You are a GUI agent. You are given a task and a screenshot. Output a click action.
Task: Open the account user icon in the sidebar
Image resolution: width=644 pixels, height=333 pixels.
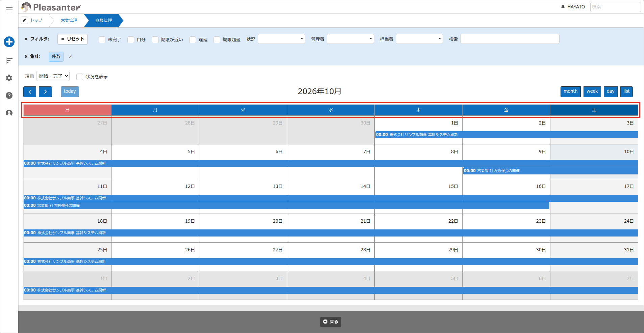[x=9, y=113]
